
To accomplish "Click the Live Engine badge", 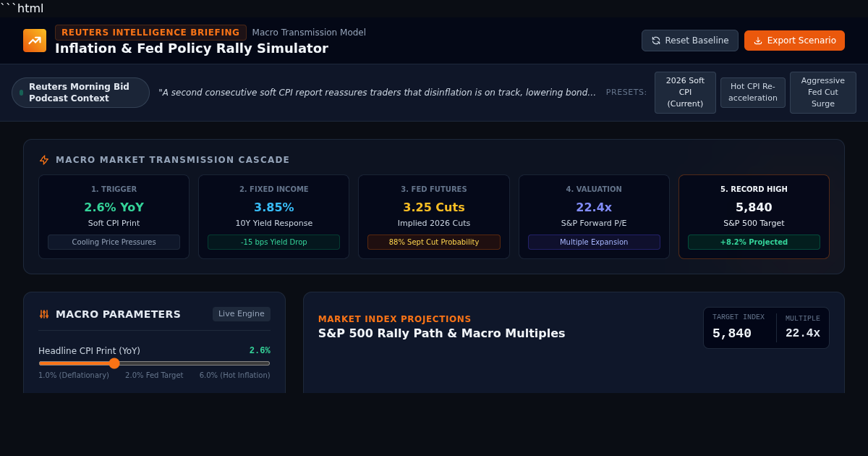I will pyautogui.click(x=242, y=314).
